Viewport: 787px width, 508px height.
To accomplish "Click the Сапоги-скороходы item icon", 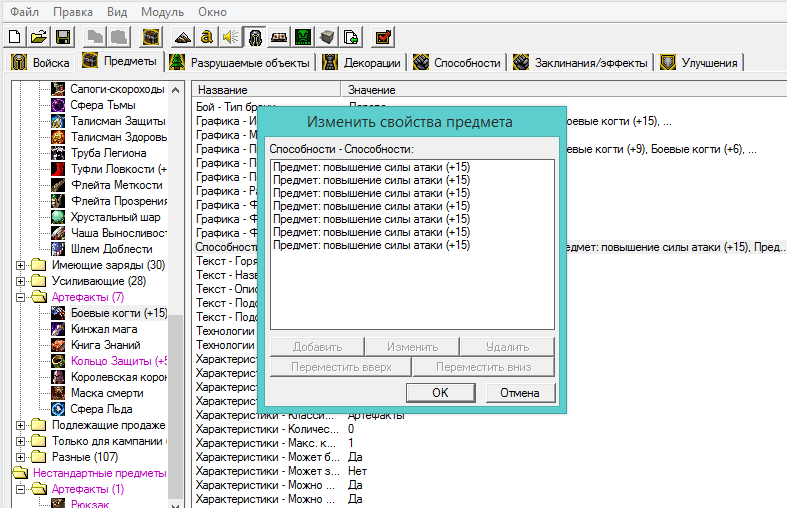I will (58, 89).
